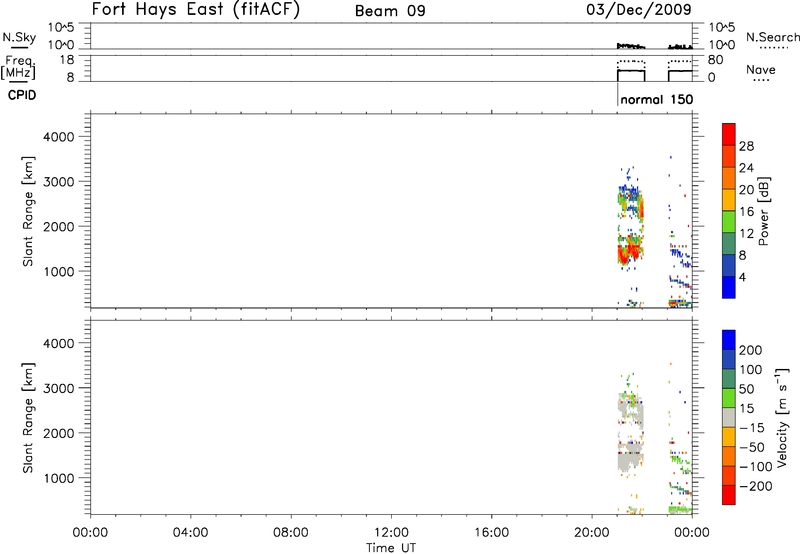
Task: Click the '08:00' time tick label
Action: [291, 533]
